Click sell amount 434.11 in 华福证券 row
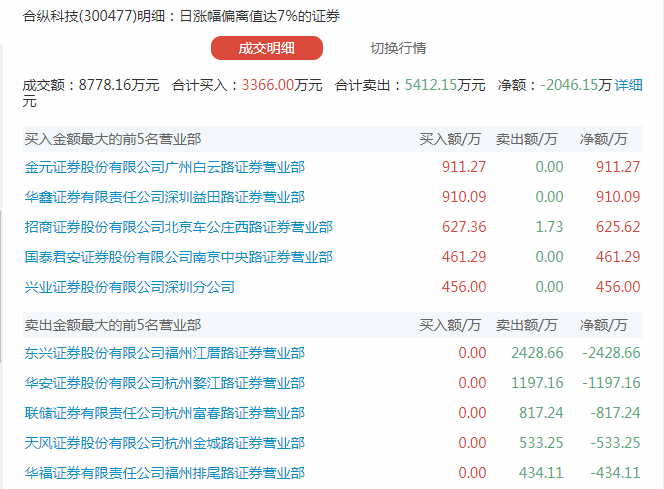The height and width of the screenshot is (489, 664). point(541,473)
